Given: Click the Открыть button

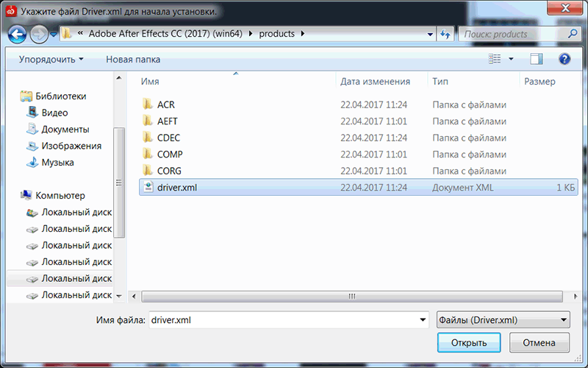Looking at the screenshot, I should coord(469,342).
